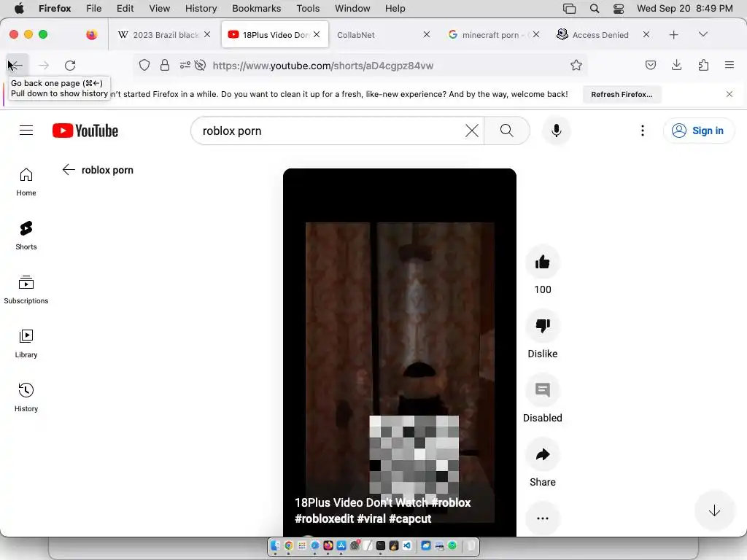
Task: Click the site security padlock icon
Action: (165, 65)
